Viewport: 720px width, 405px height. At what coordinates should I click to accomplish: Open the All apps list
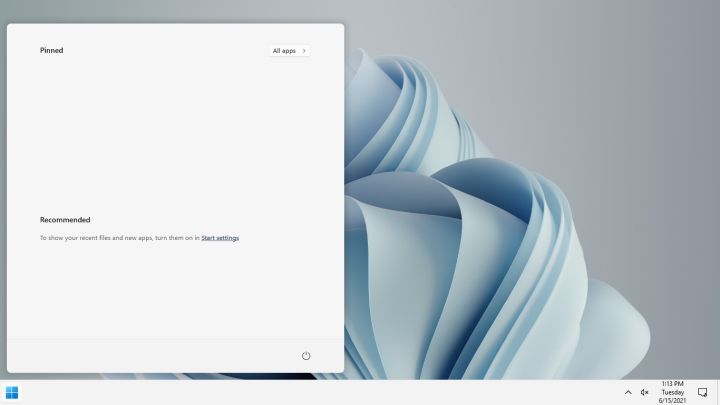pos(289,51)
